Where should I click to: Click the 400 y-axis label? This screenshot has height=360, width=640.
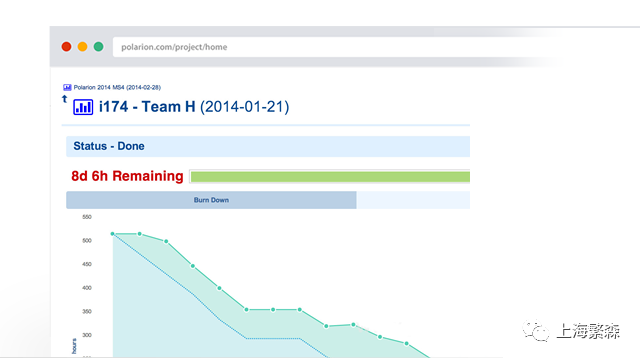click(x=87, y=288)
